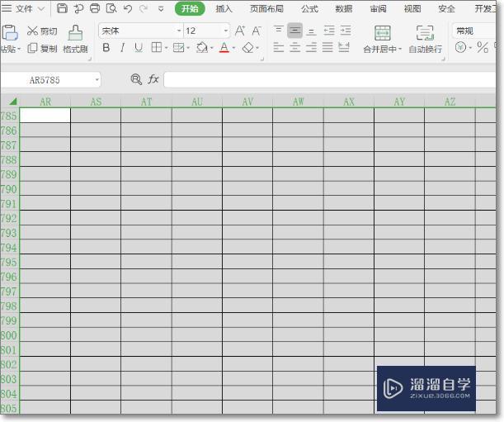Apply red font color A icon

click(224, 48)
